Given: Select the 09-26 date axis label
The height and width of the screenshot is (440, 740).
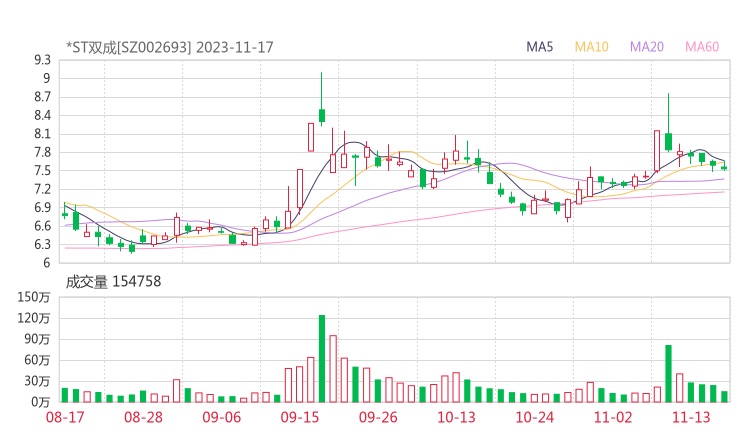Looking at the screenshot, I should [x=378, y=417].
